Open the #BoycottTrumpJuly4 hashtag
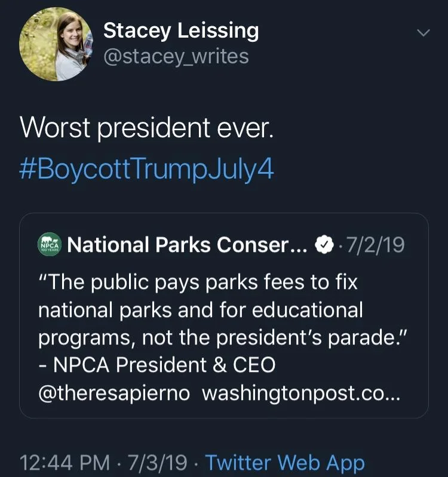 (146, 170)
